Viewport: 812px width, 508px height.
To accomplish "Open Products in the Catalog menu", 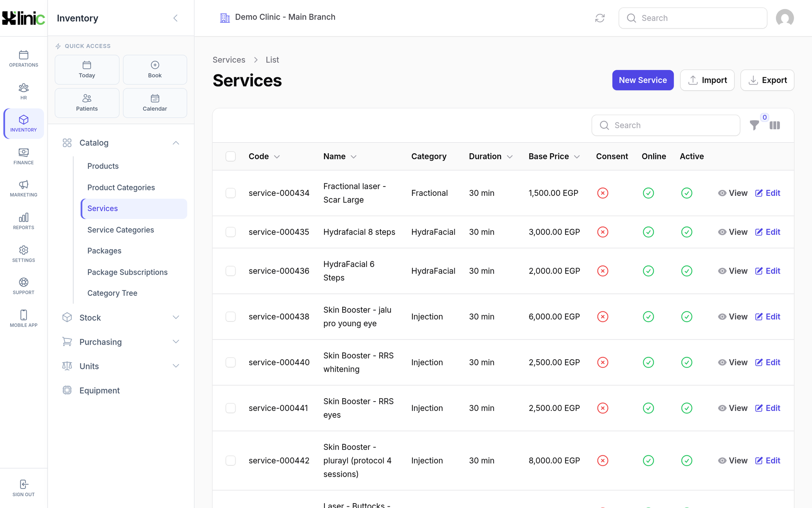I will [103, 166].
